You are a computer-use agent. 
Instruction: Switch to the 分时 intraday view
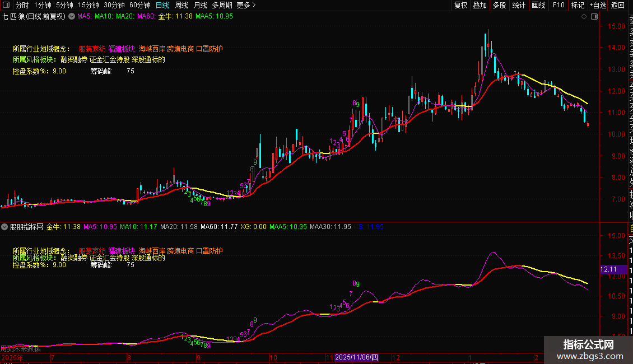22,5
